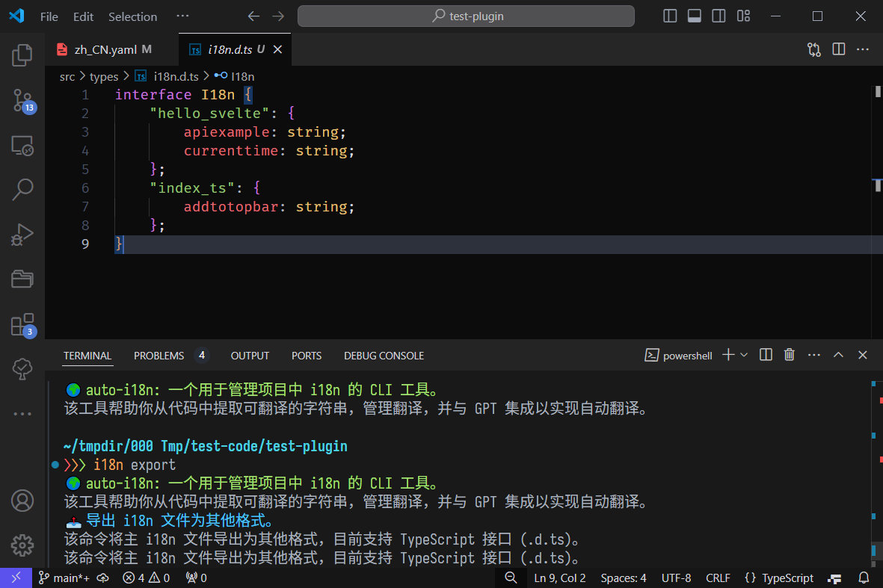
Task: Maximize terminal panel with chevron up
Action: [838, 356]
